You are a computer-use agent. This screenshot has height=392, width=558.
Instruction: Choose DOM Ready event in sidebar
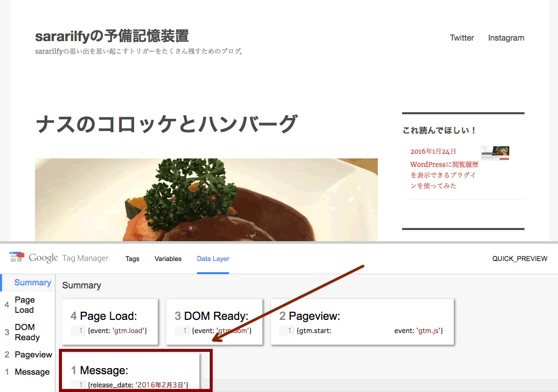(28, 332)
